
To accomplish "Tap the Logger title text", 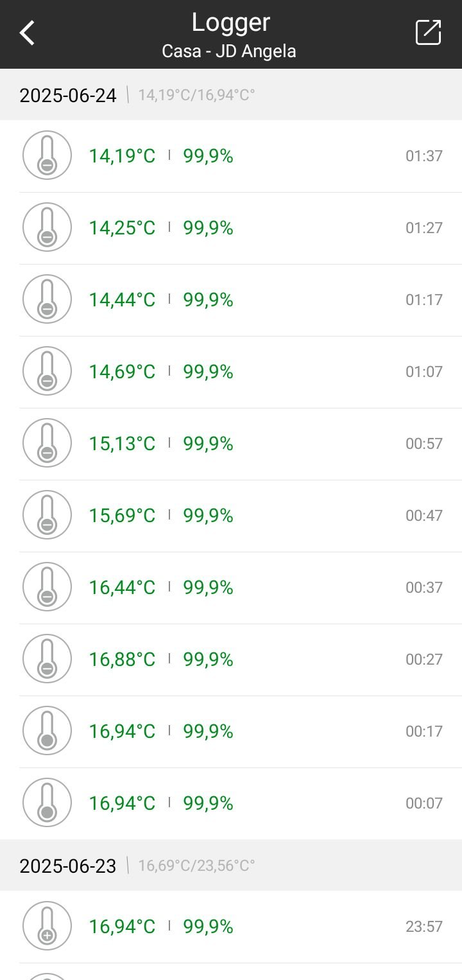I will click(x=230, y=23).
